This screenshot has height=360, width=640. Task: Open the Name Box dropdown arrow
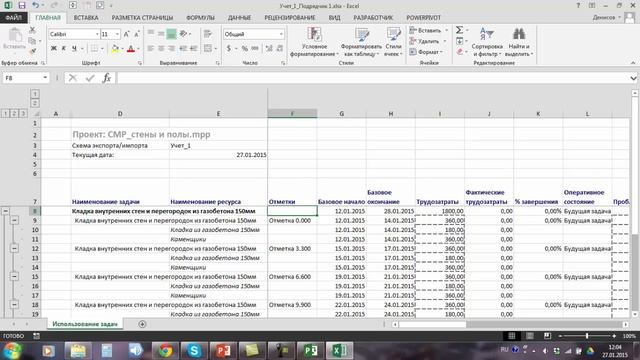coord(45,78)
